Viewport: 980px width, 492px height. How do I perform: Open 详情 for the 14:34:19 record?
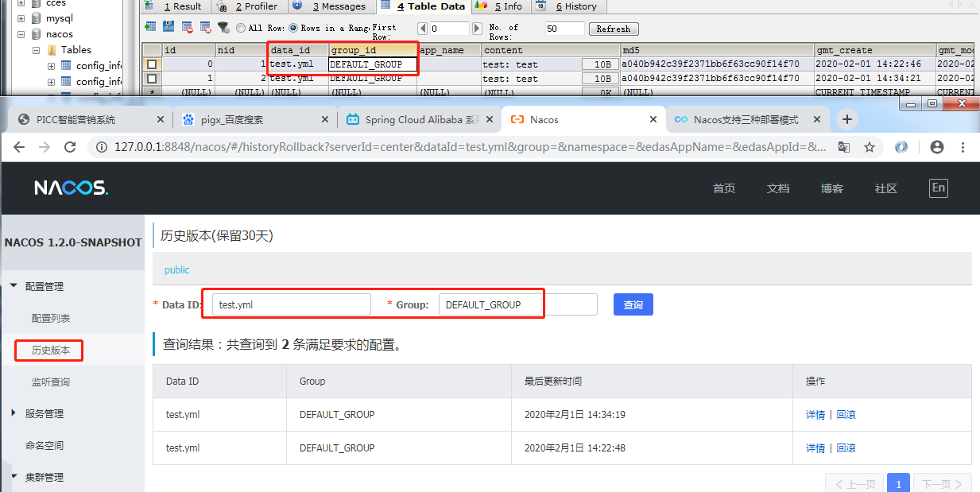815,414
